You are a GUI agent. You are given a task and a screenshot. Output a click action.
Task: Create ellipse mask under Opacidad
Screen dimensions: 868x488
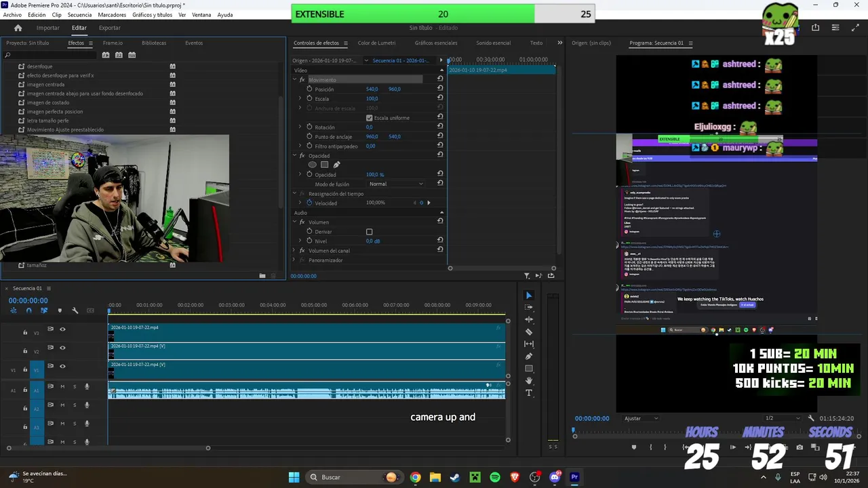(313, 165)
